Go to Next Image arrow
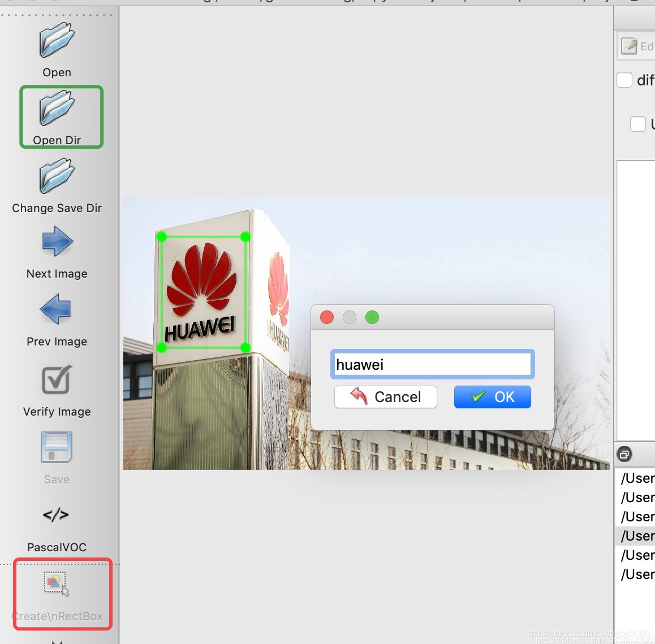 point(57,241)
